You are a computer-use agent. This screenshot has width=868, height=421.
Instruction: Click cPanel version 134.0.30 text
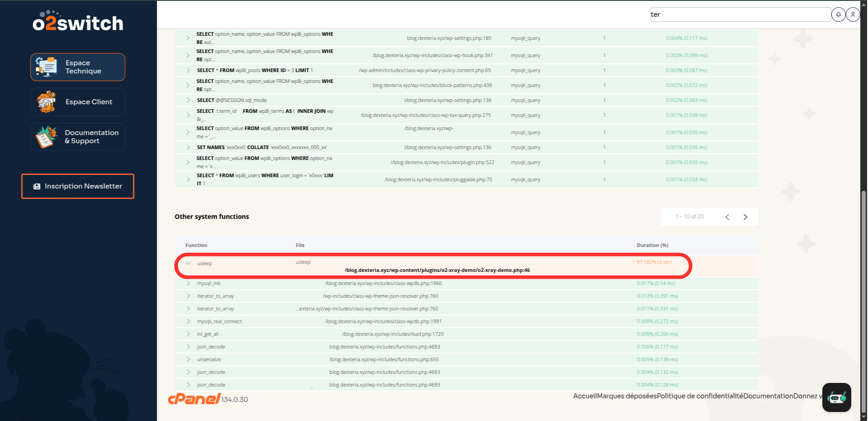coord(235,400)
